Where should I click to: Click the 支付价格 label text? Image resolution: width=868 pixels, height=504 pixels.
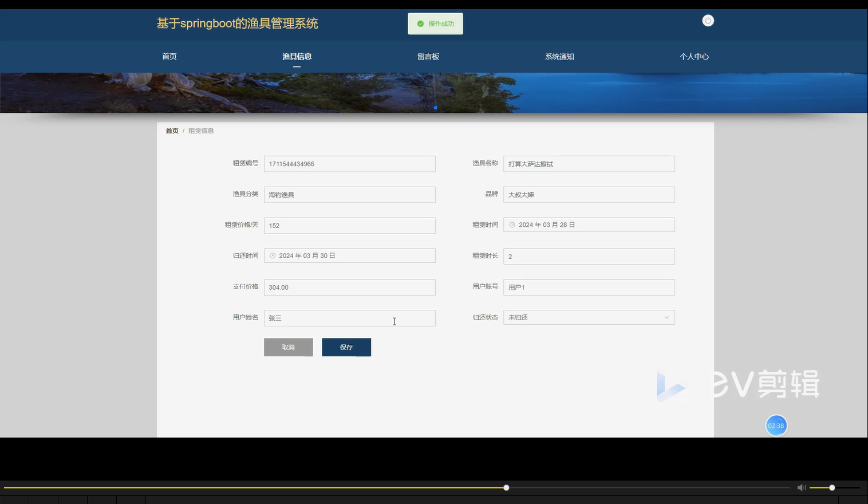click(245, 286)
